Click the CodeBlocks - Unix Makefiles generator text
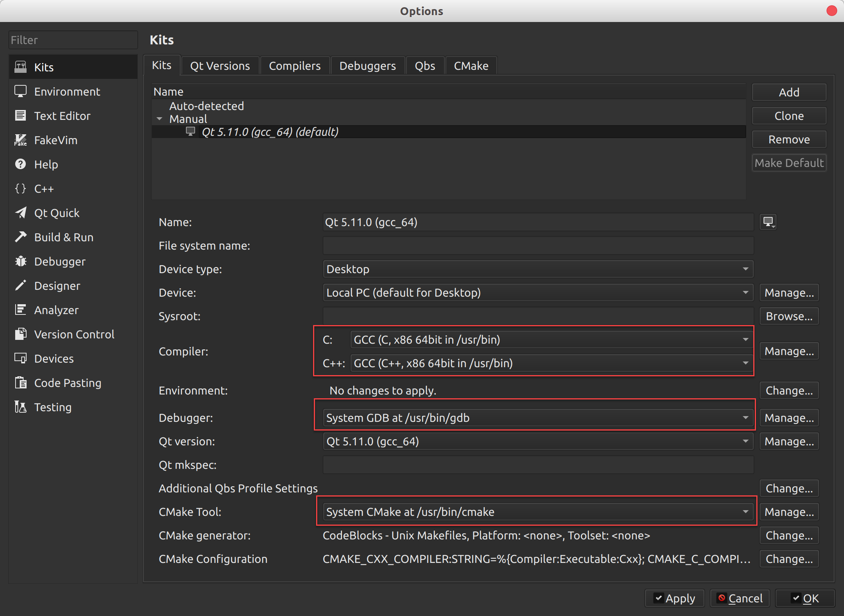The width and height of the screenshot is (844, 616). point(487,535)
